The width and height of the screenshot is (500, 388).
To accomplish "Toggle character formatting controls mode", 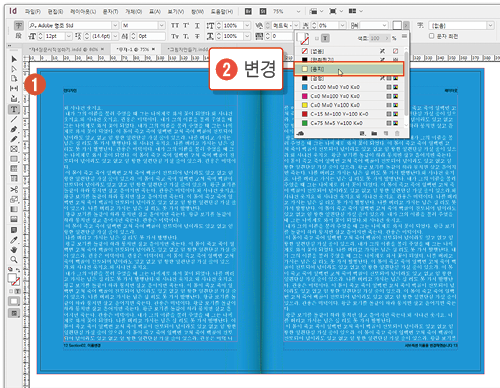I will point(19,25).
